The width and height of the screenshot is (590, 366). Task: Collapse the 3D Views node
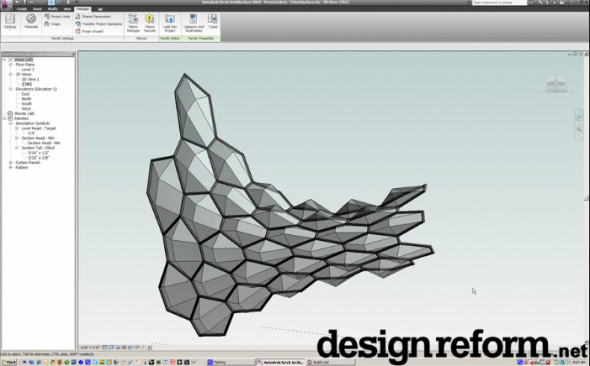(x=11, y=74)
